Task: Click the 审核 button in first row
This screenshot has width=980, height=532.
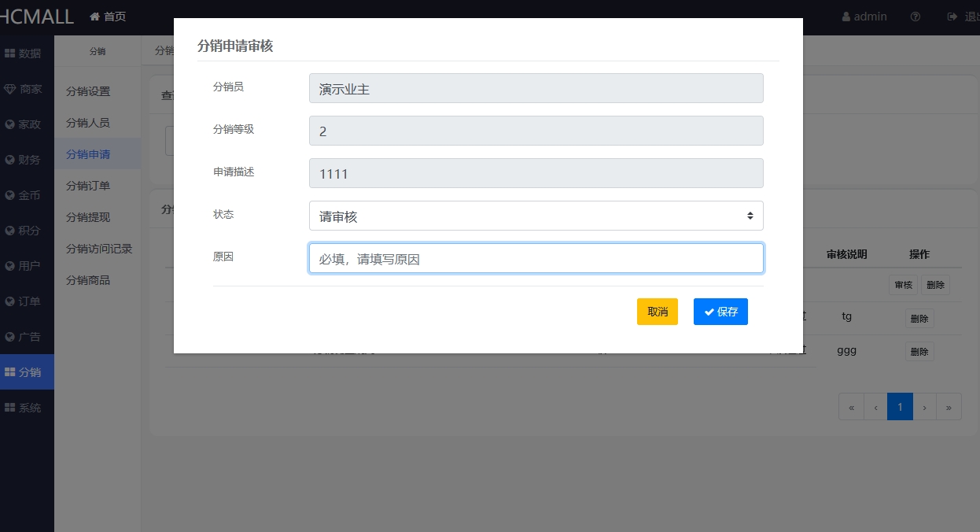Action: tap(902, 285)
